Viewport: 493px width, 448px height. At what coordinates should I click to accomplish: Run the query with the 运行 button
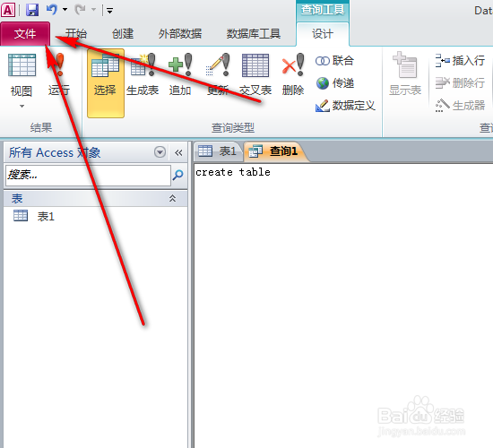(59, 75)
